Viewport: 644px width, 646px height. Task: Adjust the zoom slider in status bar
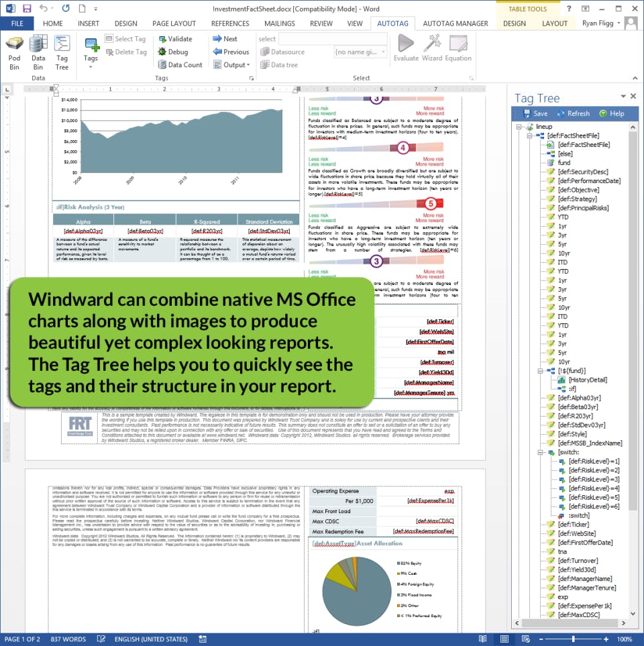[x=573, y=639]
